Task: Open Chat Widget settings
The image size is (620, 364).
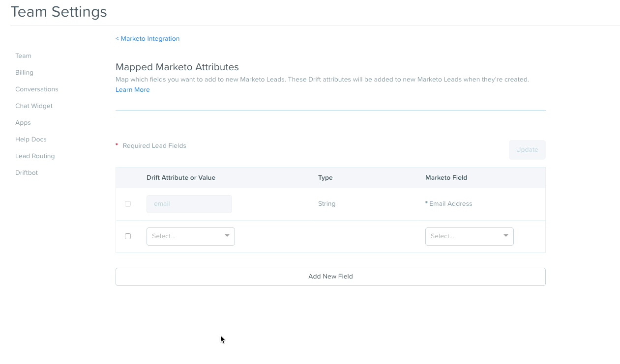Action: (x=34, y=106)
